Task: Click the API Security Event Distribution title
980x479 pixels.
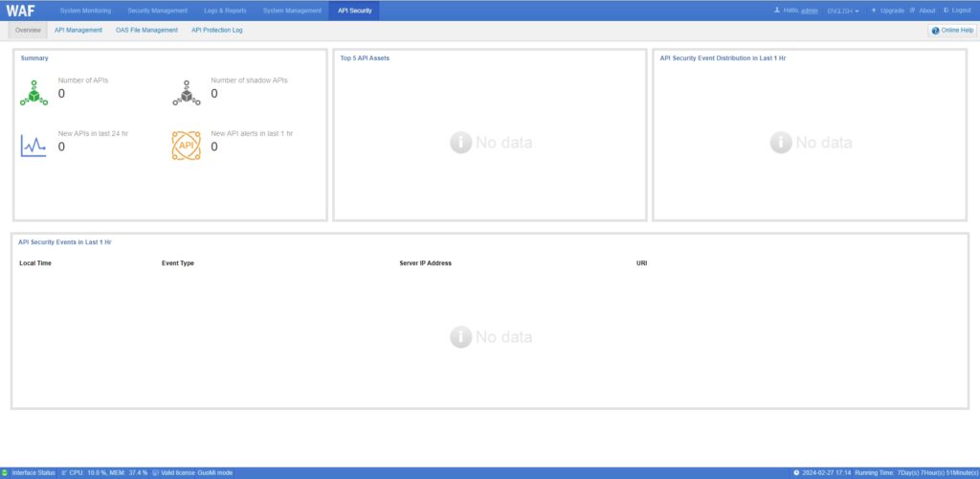Action: point(724,58)
